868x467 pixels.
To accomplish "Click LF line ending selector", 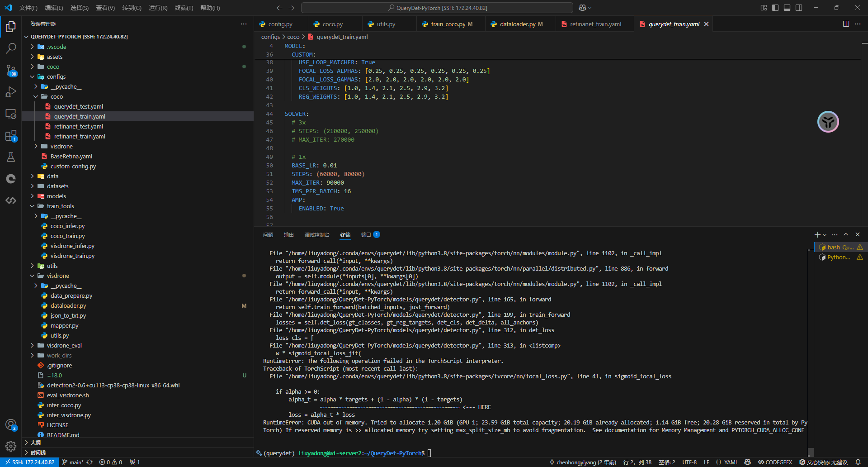I will click(x=707, y=462).
